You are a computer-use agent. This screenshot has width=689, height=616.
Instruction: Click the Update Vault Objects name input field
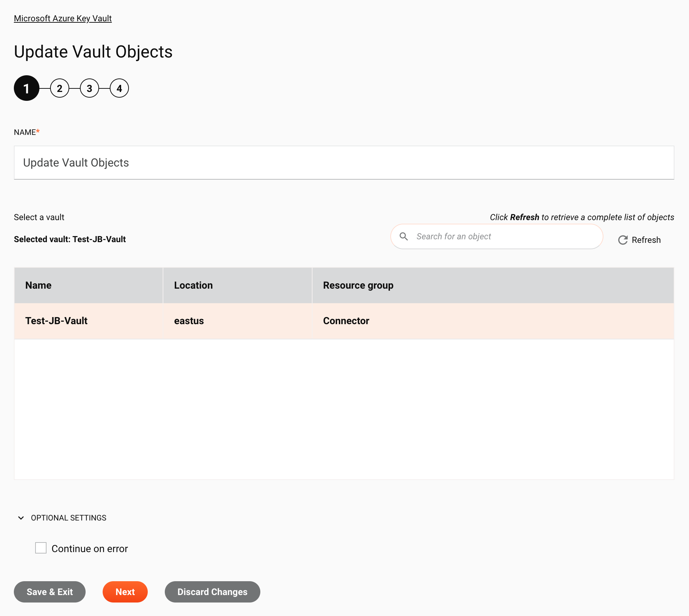[344, 162]
